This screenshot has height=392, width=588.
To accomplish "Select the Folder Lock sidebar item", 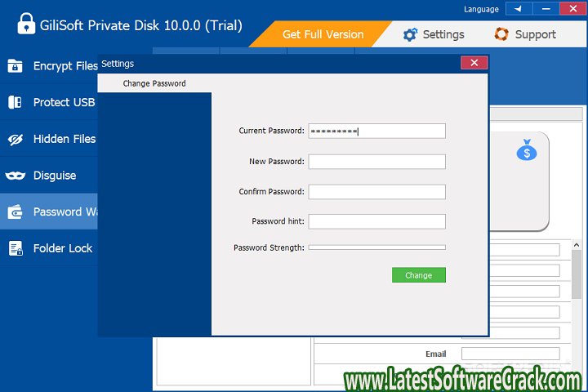I will click(49, 248).
